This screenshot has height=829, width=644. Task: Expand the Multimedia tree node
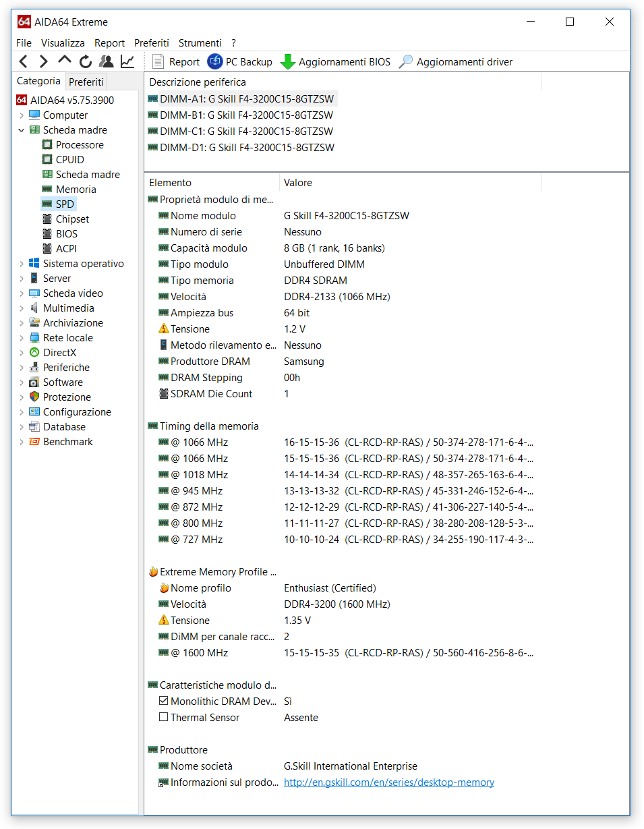pos(22,308)
